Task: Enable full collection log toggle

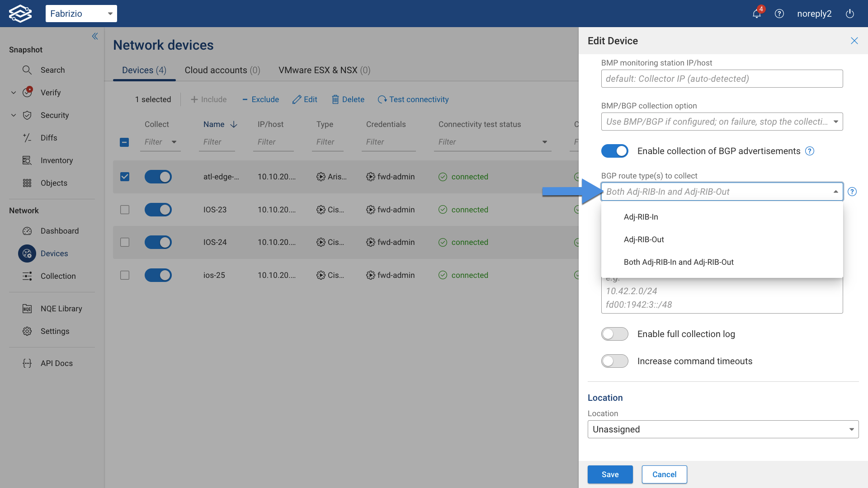Action: tap(614, 334)
